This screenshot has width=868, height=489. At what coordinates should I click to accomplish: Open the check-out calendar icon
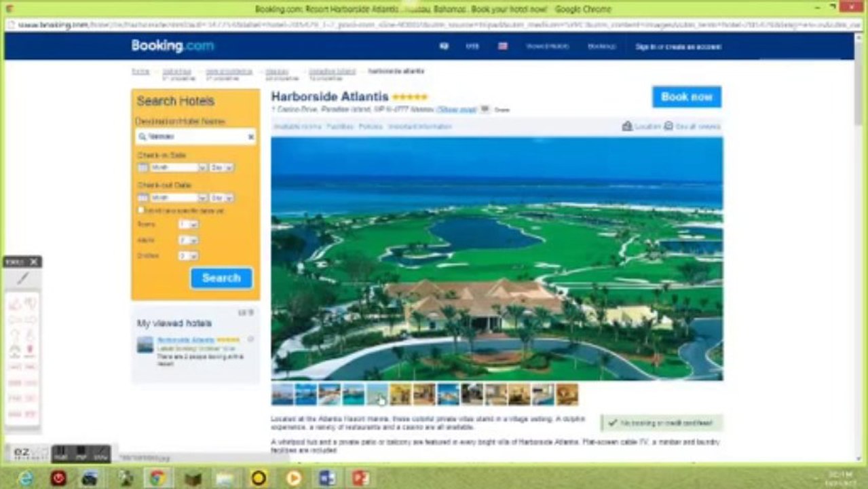coord(143,198)
